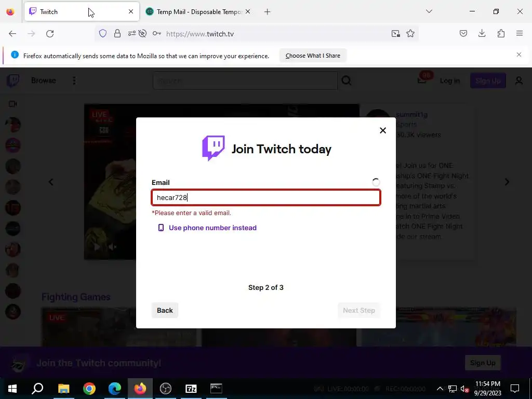Dismiss the Firefox data notification bar
The height and width of the screenshot is (399, 532).
coord(519,55)
